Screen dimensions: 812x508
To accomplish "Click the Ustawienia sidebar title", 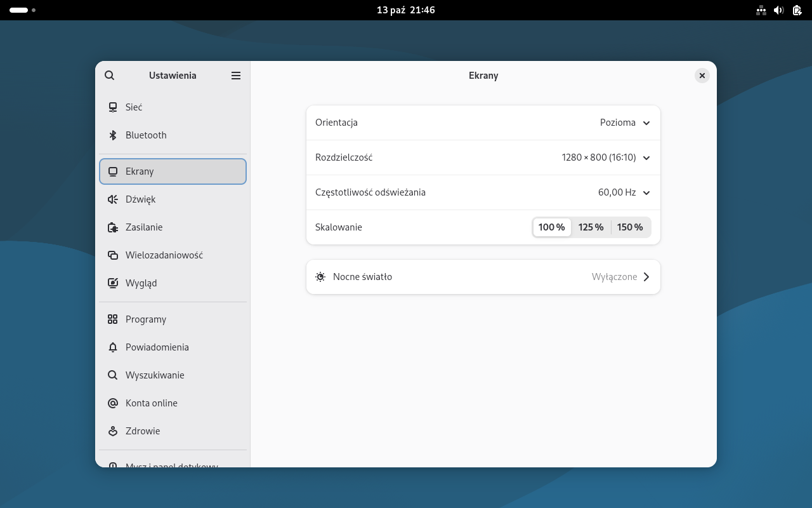I will pyautogui.click(x=173, y=76).
